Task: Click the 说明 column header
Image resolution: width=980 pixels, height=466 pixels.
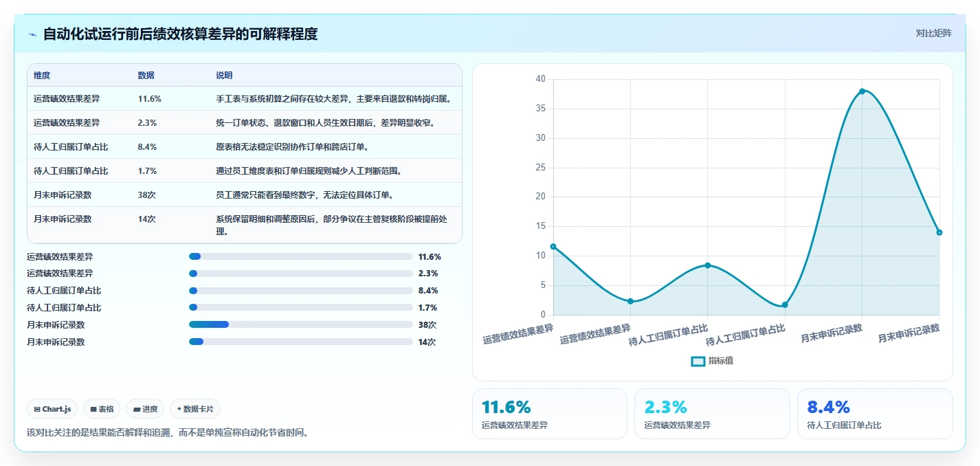Action: pyautogui.click(x=225, y=75)
